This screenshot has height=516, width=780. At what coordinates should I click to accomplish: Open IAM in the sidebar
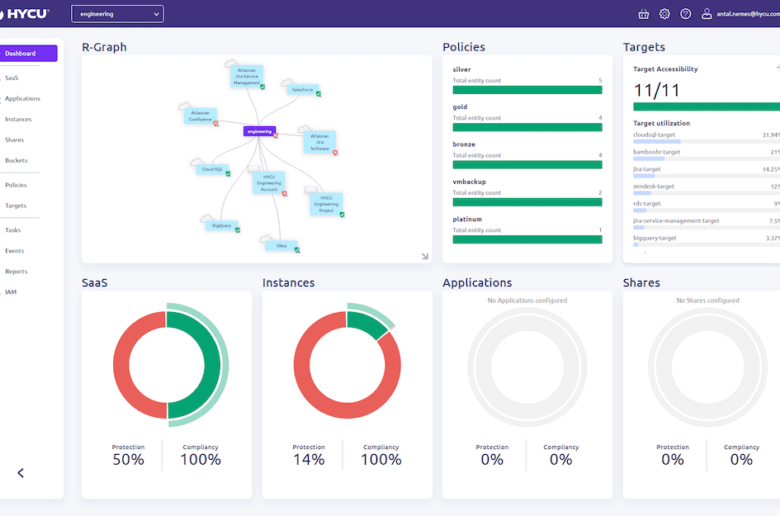pyautogui.click(x=10, y=292)
